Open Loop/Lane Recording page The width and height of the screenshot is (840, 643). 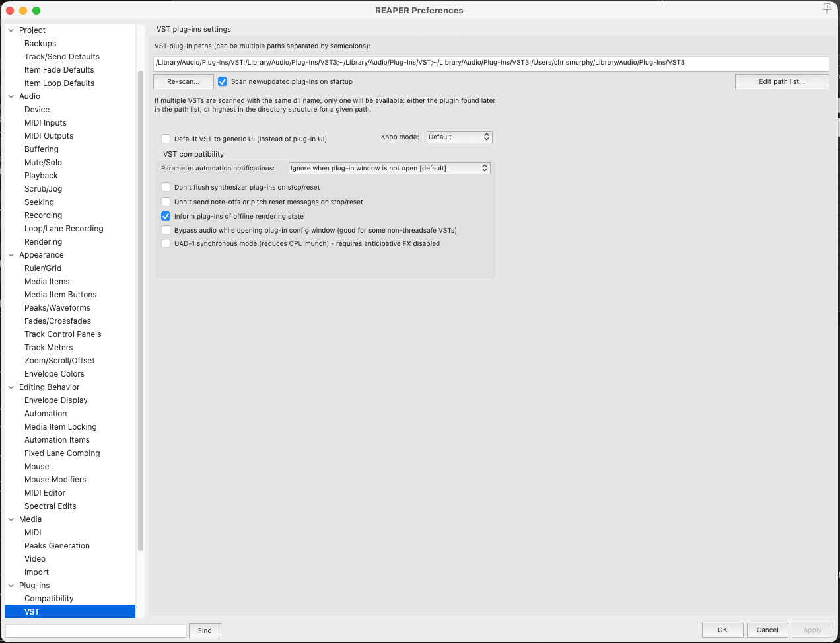pyautogui.click(x=64, y=229)
